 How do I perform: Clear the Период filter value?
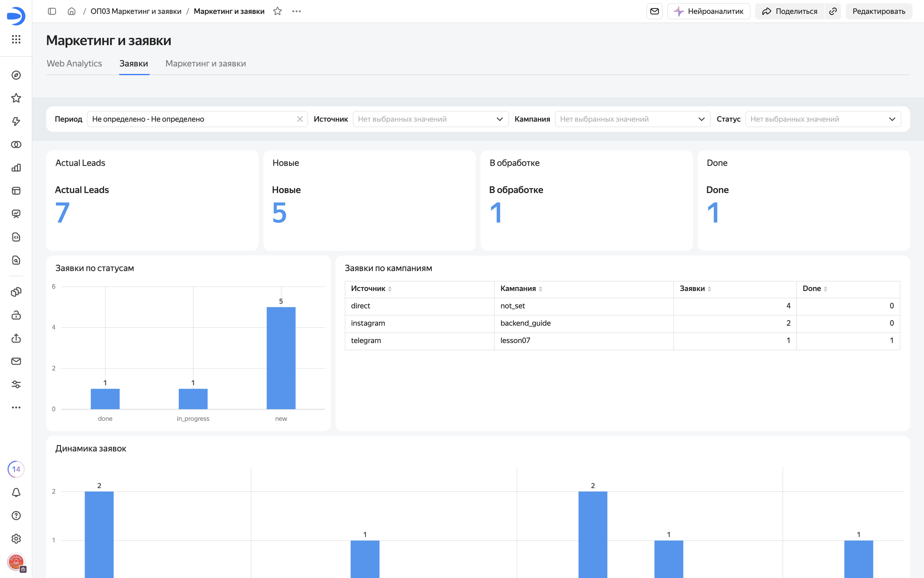point(300,119)
